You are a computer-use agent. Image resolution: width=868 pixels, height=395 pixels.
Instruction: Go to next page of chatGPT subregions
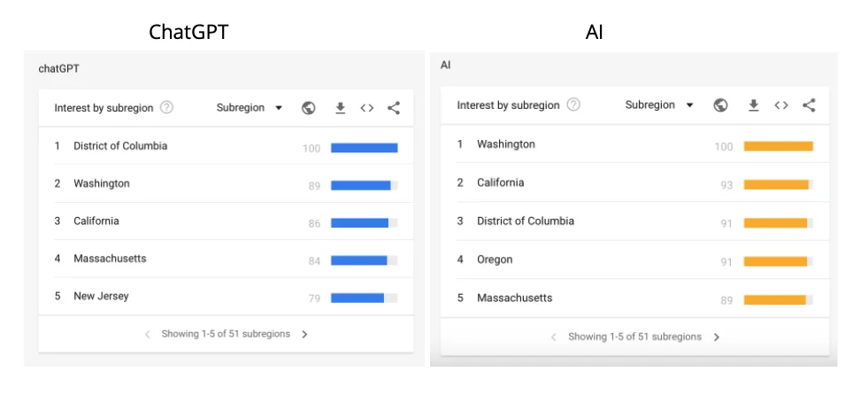tap(304, 335)
